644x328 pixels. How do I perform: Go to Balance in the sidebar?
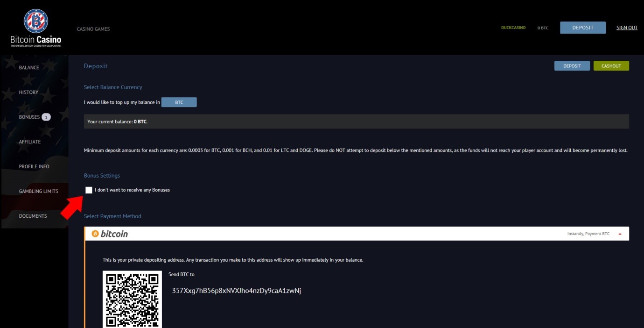[29, 68]
